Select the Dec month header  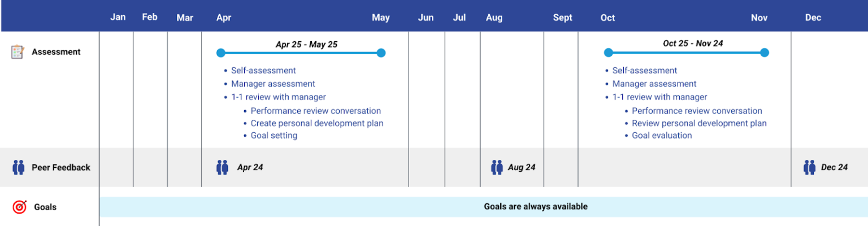[813, 18]
